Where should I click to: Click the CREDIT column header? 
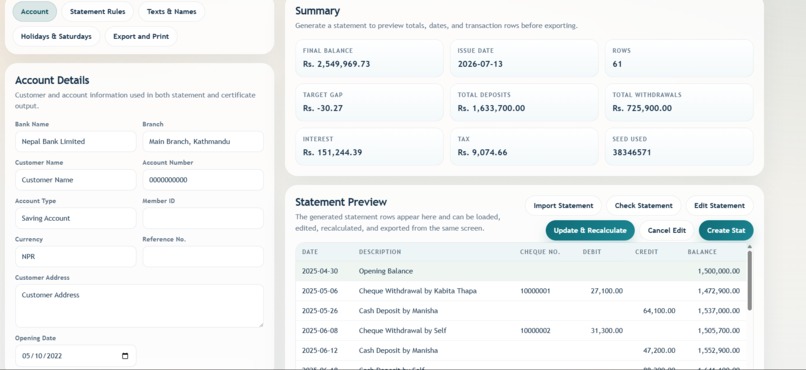pyautogui.click(x=646, y=252)
